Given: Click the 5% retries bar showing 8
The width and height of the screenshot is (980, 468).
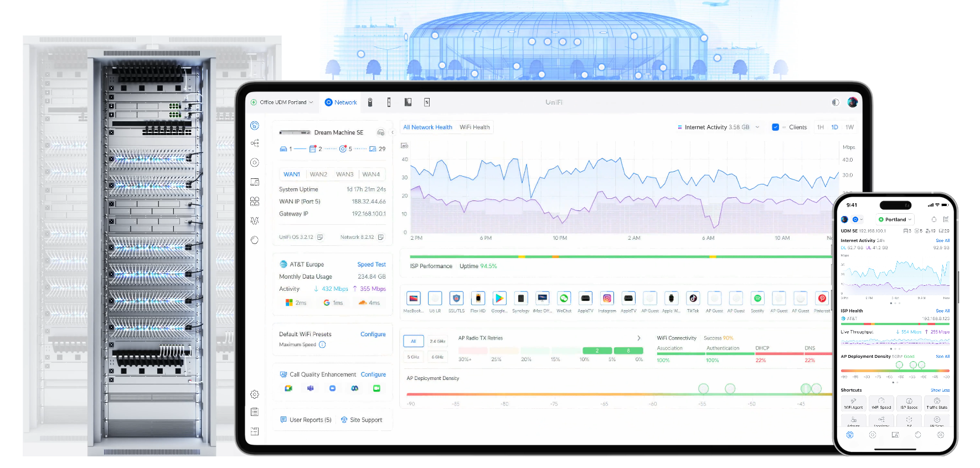Looking at the screenshot, I should coord(628,351).
